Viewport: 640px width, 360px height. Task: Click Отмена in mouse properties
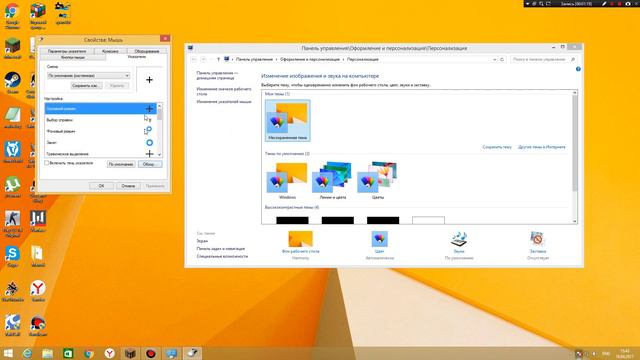[128, 186]
